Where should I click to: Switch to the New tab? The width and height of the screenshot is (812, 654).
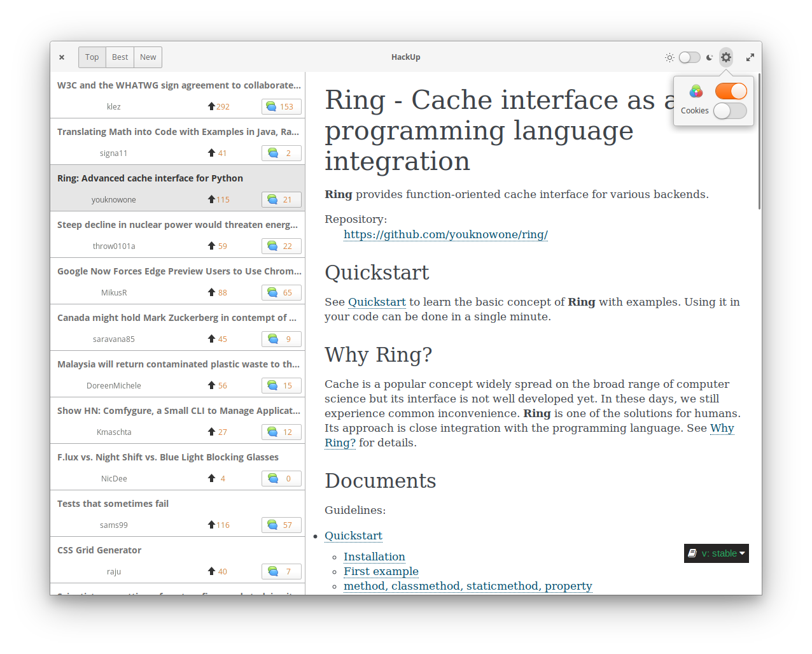(x=148, y=57)
